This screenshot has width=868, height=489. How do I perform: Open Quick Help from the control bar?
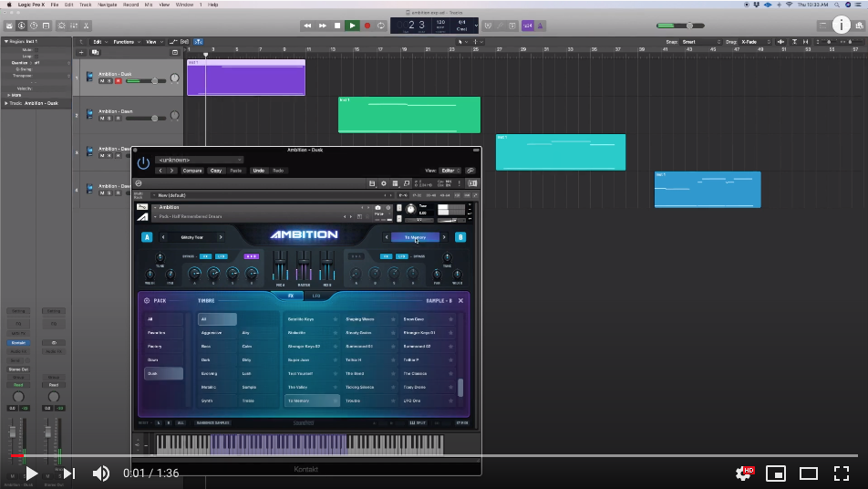(x=34, y=26)
